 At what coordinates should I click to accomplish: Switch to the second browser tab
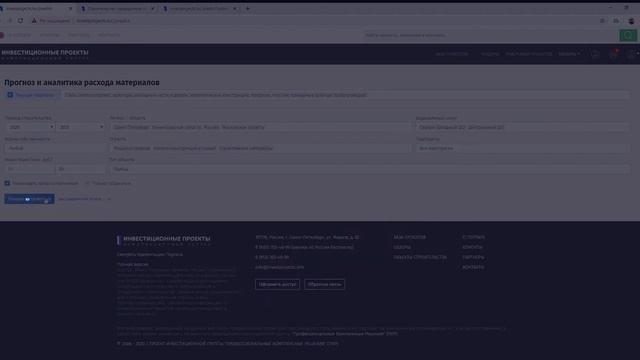(x=118, y=9)
